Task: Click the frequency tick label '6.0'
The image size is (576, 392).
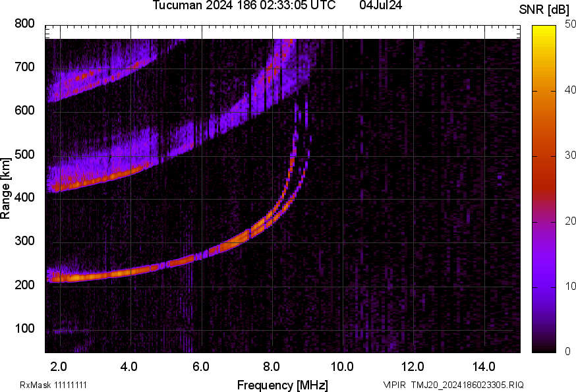Action: point(200,366)
